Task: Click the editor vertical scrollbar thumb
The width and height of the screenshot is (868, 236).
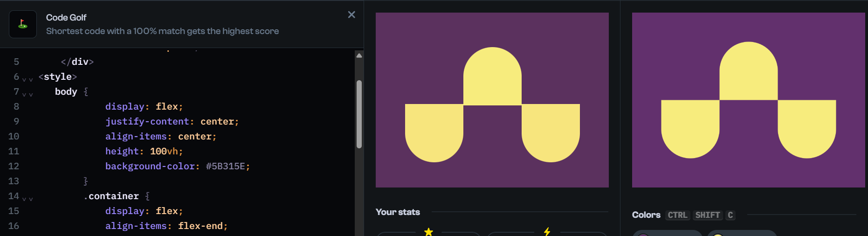Action: pyautogui.click(x=359, y=114)
